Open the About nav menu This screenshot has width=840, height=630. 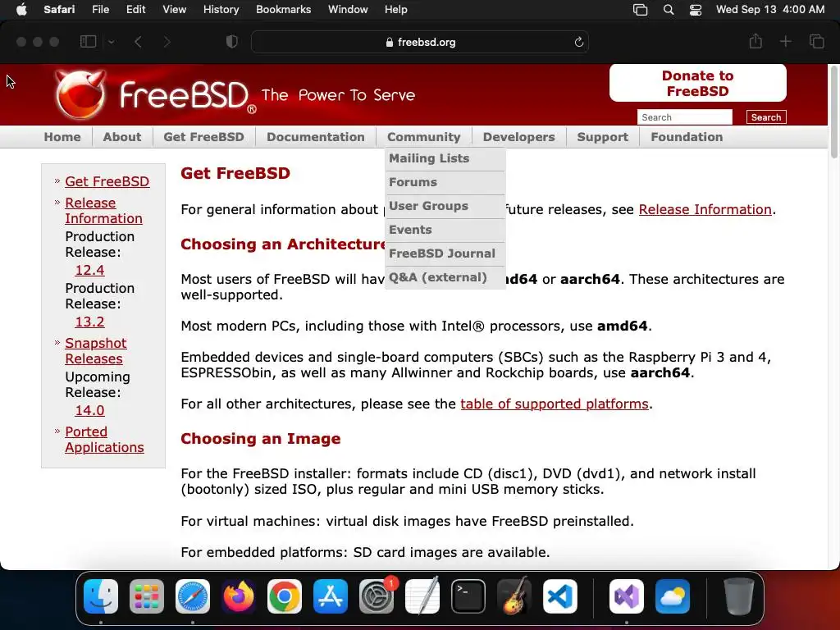tap(122, 137)
